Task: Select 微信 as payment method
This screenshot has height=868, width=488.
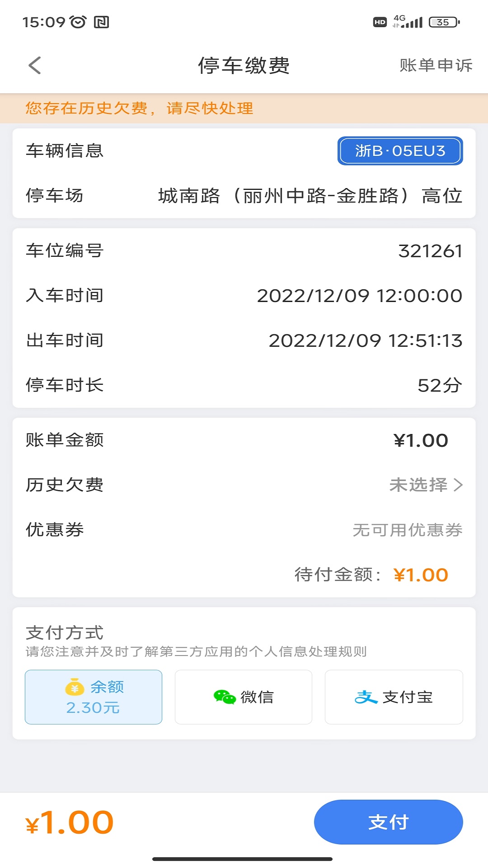Action: pyautogui.click(x=244, y=697)
